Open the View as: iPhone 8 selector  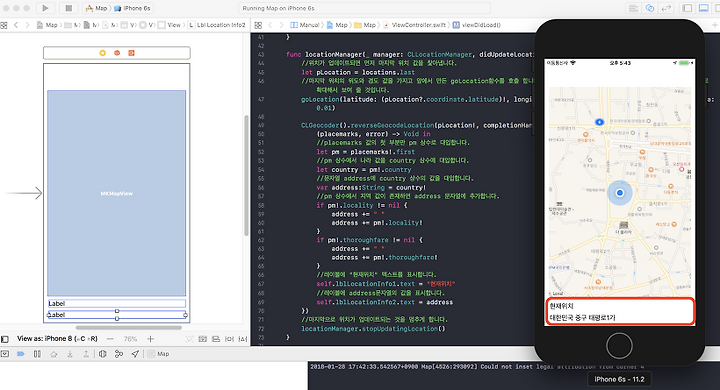click(57, 339)
